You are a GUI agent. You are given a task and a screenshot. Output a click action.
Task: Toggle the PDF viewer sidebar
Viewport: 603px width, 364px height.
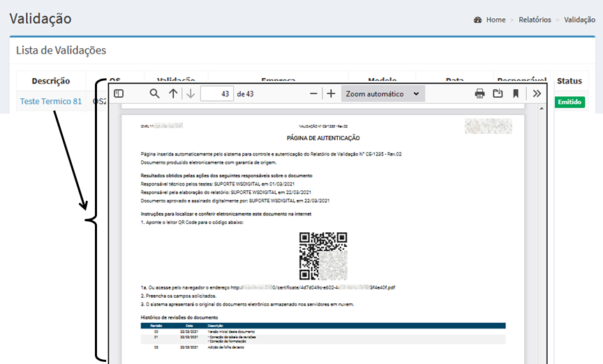pyautogui.click(x=119, y=93)
